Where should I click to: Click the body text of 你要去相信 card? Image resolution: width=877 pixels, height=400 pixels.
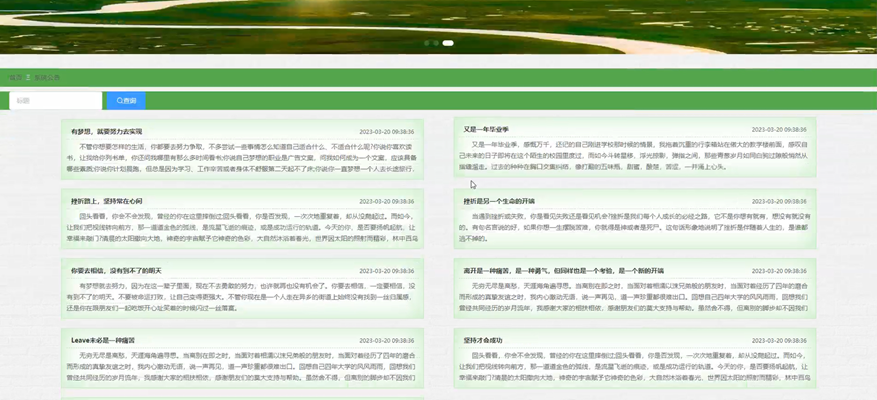point(242,297)
